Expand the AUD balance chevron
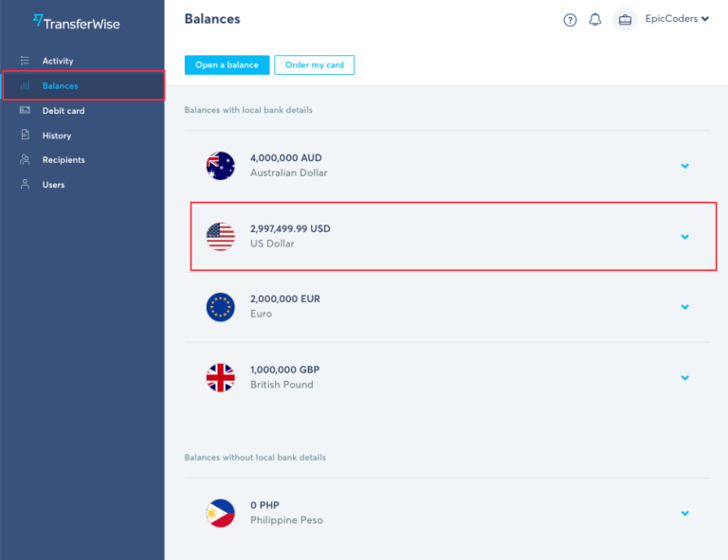The image size is (728, 560). point(684,166)
